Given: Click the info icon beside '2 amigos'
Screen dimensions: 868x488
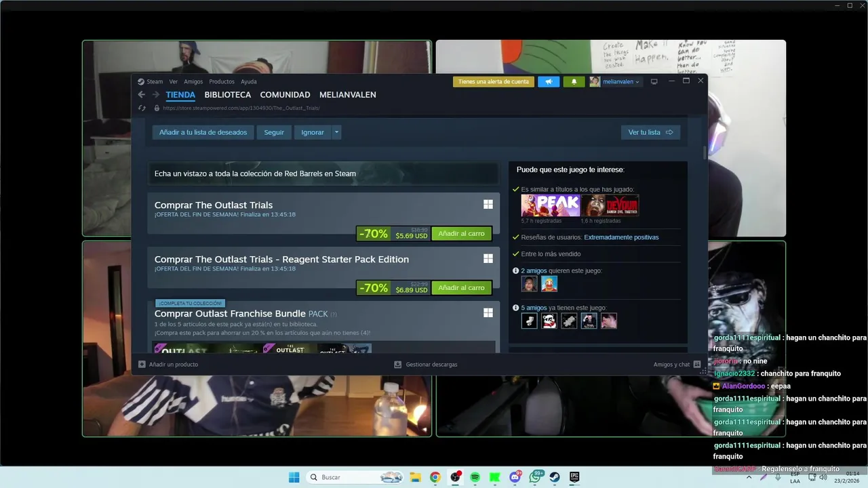Looking at the screenshot, I should tap(516, 270).
